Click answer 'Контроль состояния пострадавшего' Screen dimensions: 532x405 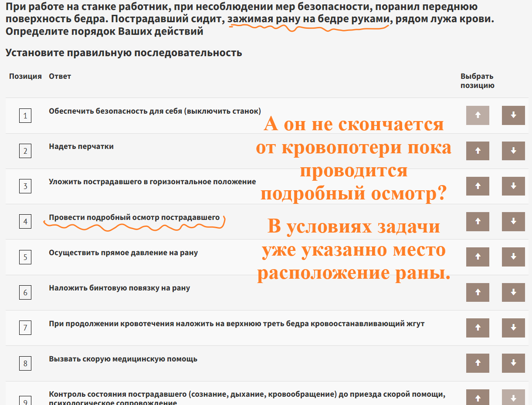click(247, 398)
